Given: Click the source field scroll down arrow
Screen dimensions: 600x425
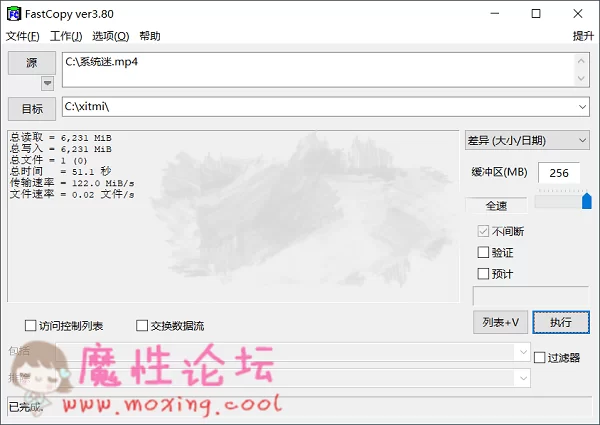Looking at the screenshot, I should [x=581, y=78].
